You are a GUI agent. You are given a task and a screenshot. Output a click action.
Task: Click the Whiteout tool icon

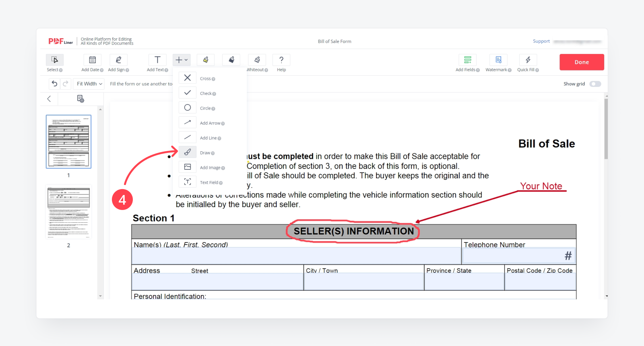(257, 60)
